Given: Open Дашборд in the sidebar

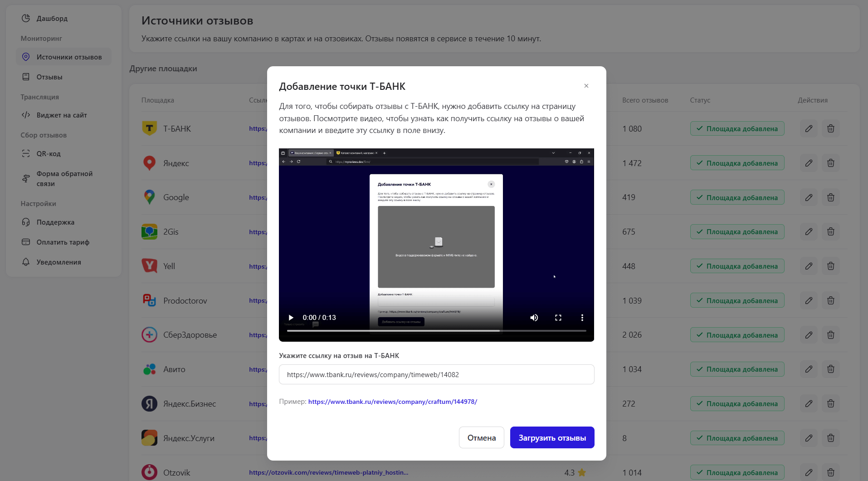Looking at the screenshot, I should point(52,19).
